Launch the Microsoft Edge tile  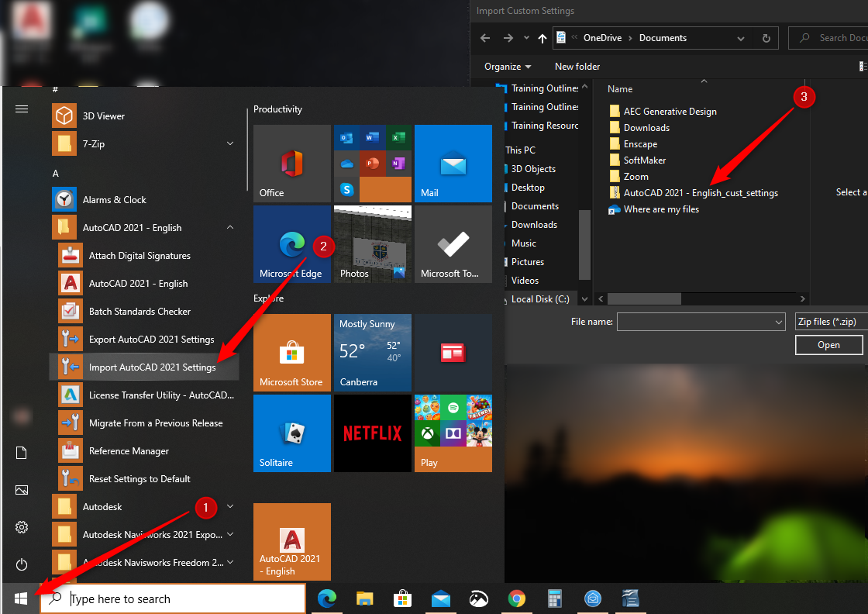(291, 244)
